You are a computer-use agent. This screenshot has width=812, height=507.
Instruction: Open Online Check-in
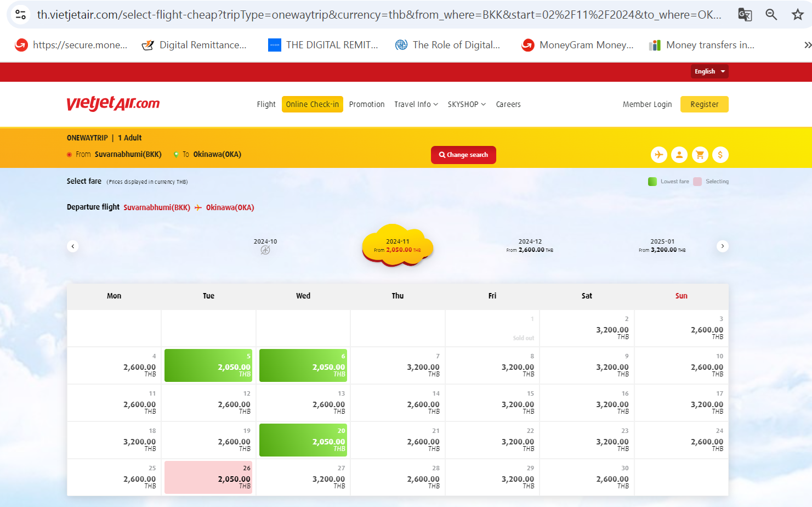click(313, 104)
